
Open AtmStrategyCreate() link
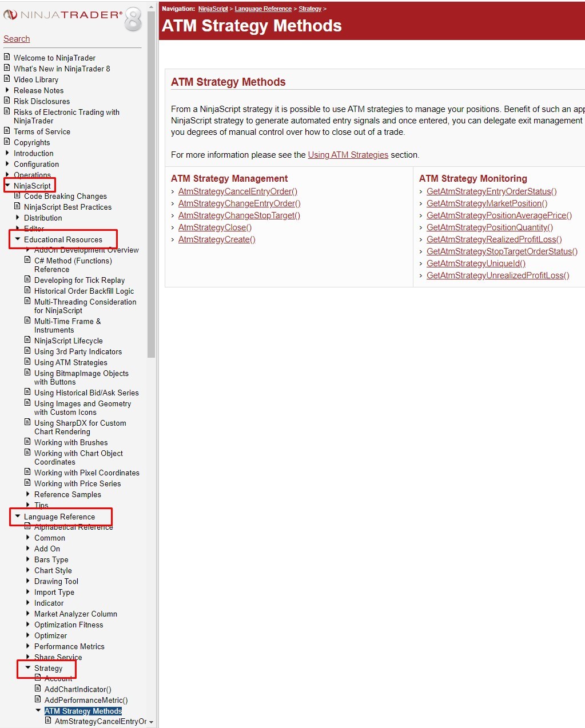(217, 239)
